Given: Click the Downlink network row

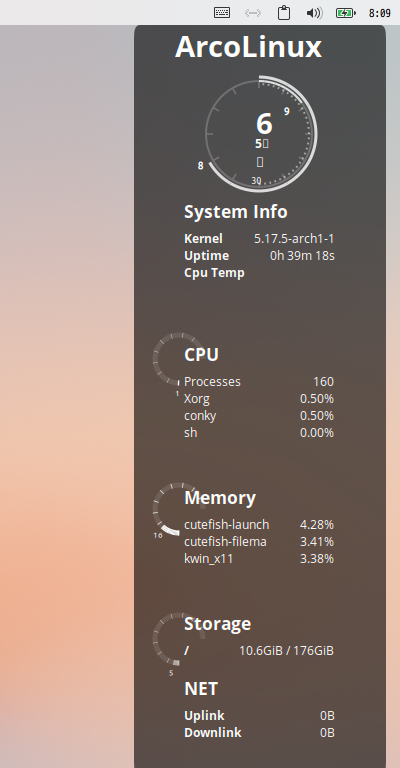Looking at the screenshot, I should (259, 733).
